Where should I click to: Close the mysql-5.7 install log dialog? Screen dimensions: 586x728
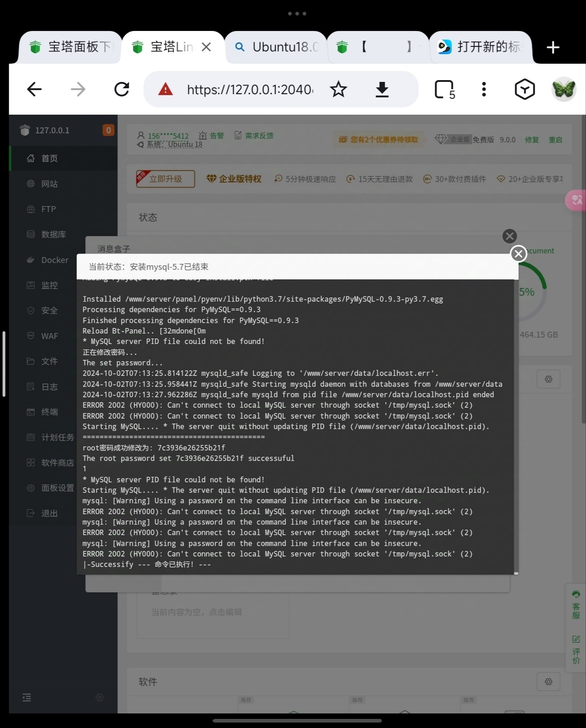[x=518, y=253]
